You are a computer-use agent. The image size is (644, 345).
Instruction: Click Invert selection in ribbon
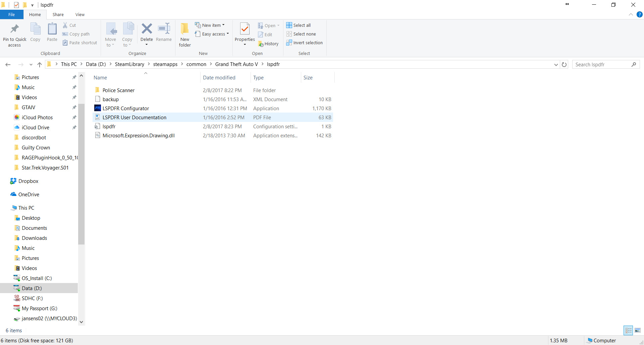[x=304, y=43]
